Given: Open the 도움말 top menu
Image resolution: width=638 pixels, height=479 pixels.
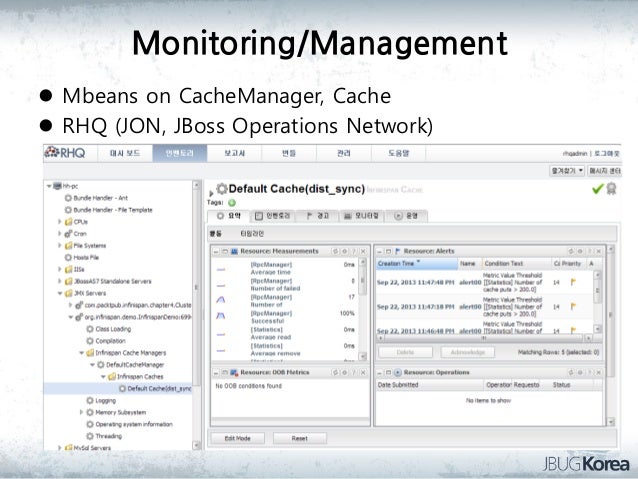Looking at the screenshot, I should (398, 153).
